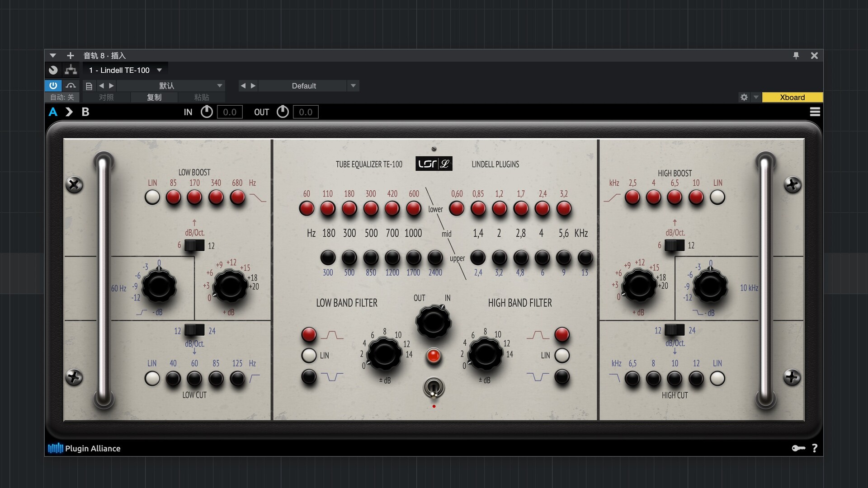Click the Low Band Filter ±dB knob
Image resolution: width=868 pixels, height=488 pixels.
tap(384, 354)
